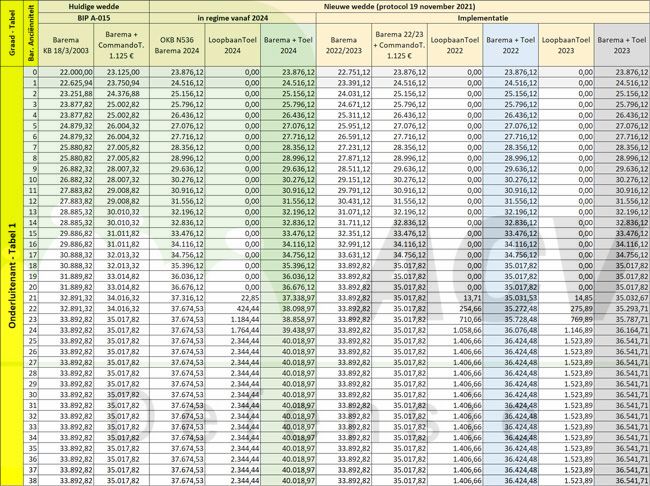Click the cell with value 710,66
The width and height of the screenshot is (650, 486).
(455, 320)
